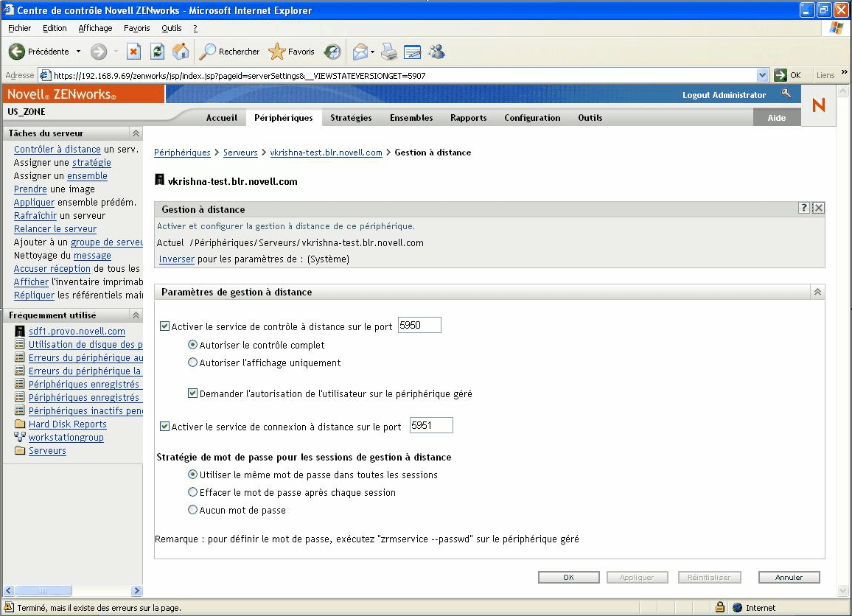Open the Hard Disk Reports folder icon
852x616 pixels.
[x=21, y=423]
